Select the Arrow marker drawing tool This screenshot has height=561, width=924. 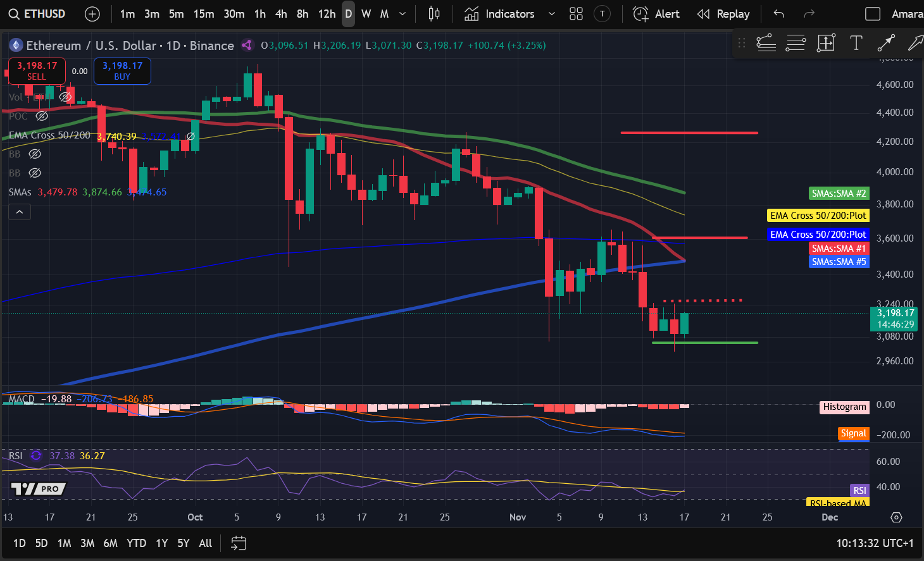pos(887,43)
